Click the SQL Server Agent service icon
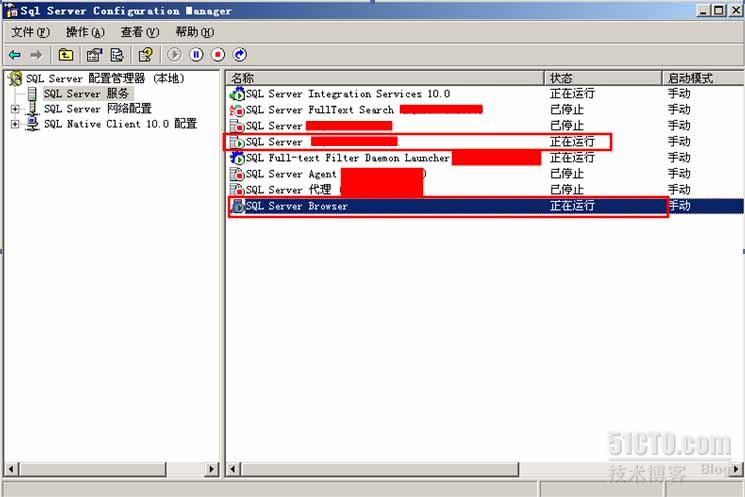Screen dimensions: 745x497 coord(237,174)
